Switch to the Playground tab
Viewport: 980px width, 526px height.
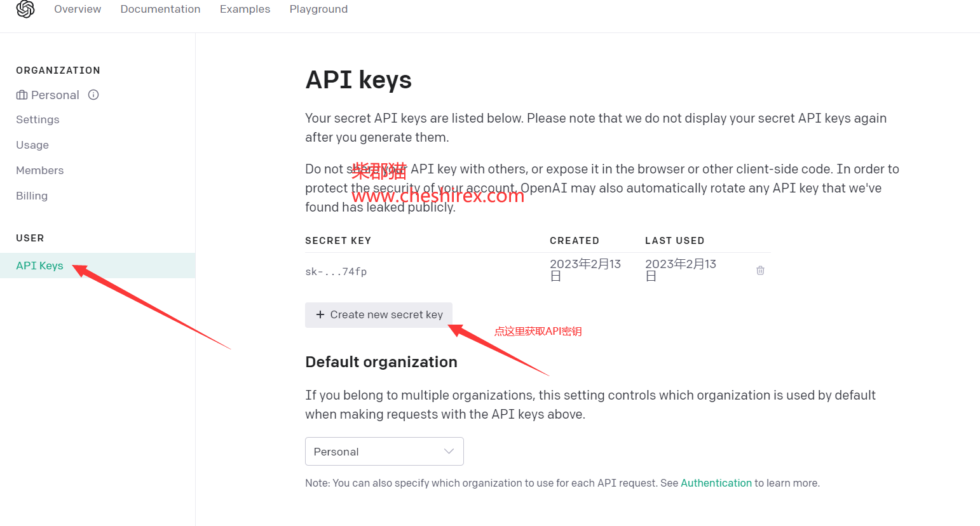point(318,9)
